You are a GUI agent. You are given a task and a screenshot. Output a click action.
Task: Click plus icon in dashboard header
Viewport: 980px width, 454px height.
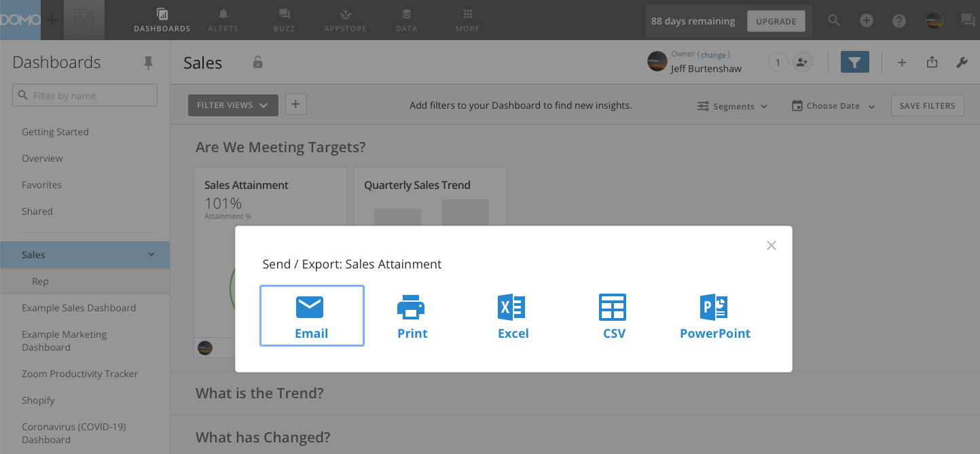[x=902, y=63]
